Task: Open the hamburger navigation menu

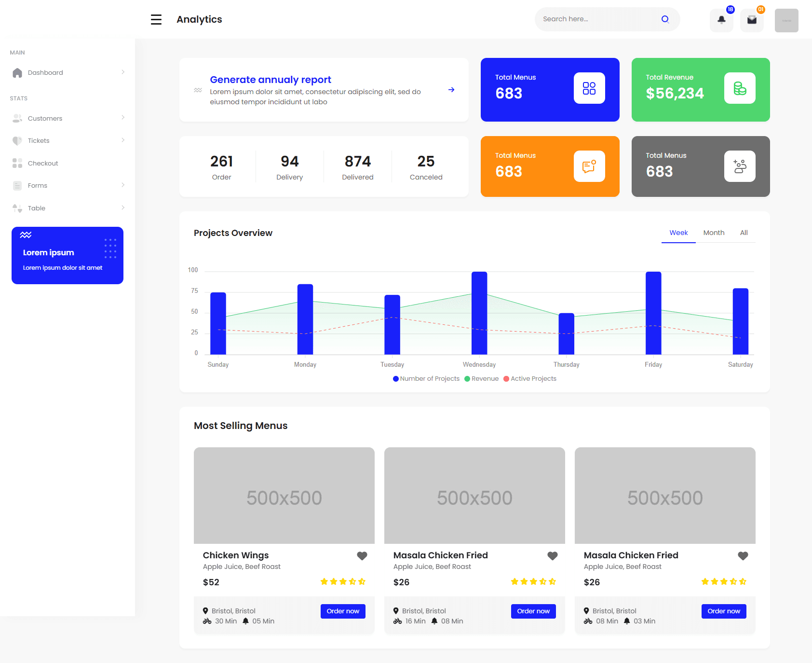Action: coord(156,19)
